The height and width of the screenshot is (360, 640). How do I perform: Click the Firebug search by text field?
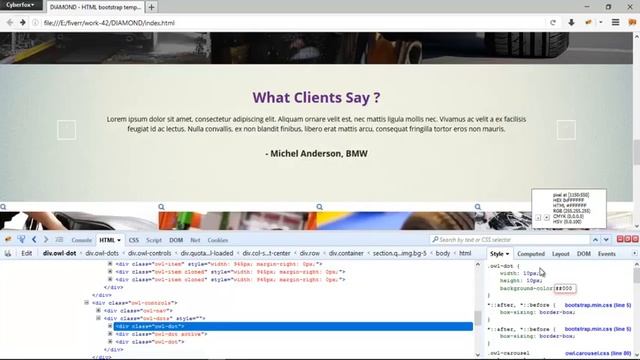pyautogui.click(x=510, y=240)
